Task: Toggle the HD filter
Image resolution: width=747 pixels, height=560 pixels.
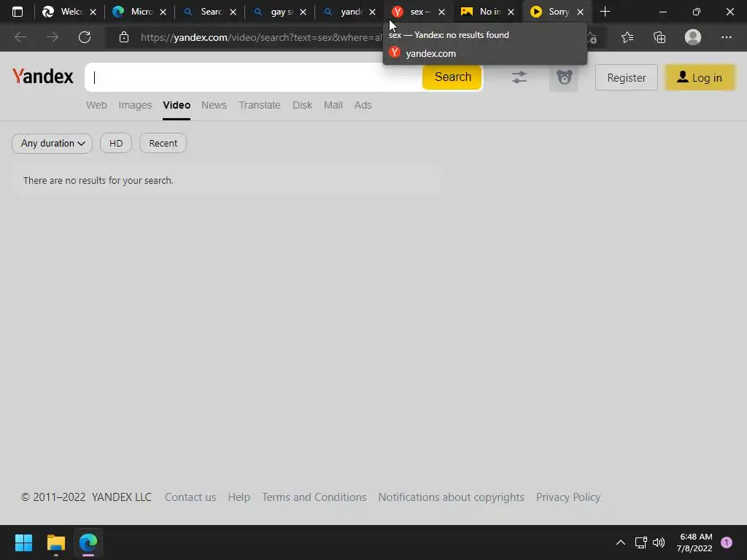Action: [116, 144]
